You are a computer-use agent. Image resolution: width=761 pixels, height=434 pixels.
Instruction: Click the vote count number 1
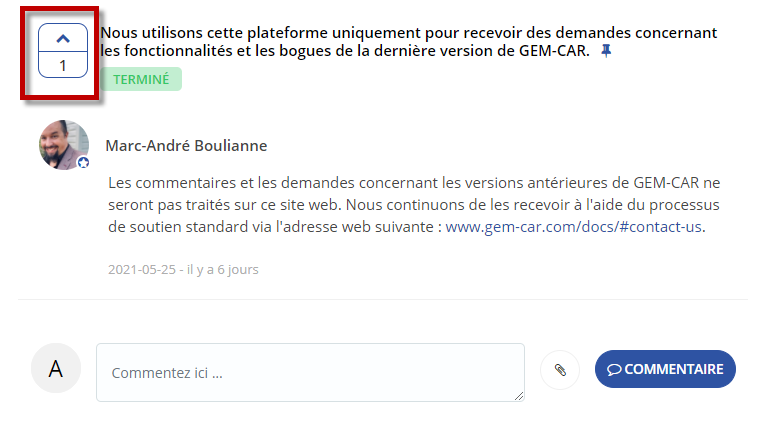[x=63, y=66]
